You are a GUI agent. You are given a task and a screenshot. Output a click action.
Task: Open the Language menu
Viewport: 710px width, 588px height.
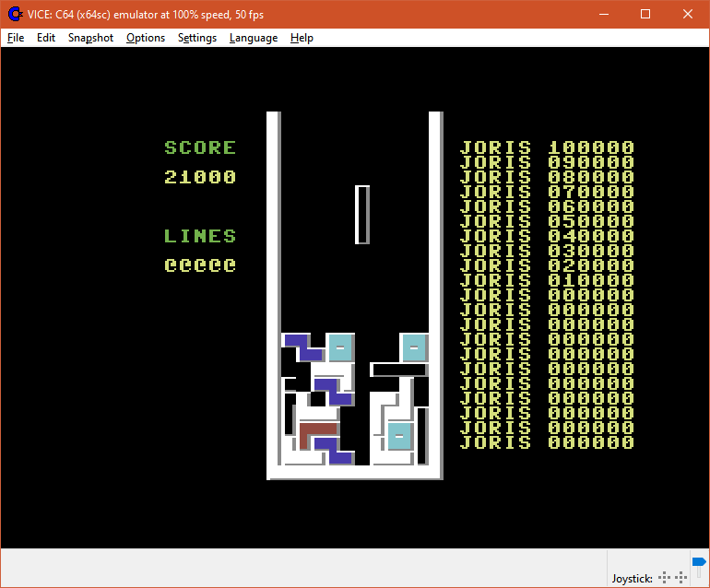pyautogui.click(x=254, y=38)
